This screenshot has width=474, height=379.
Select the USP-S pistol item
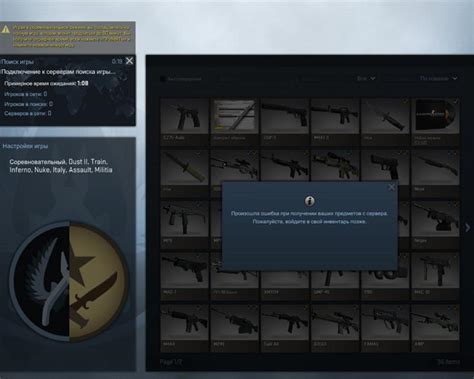coord(285,121)
